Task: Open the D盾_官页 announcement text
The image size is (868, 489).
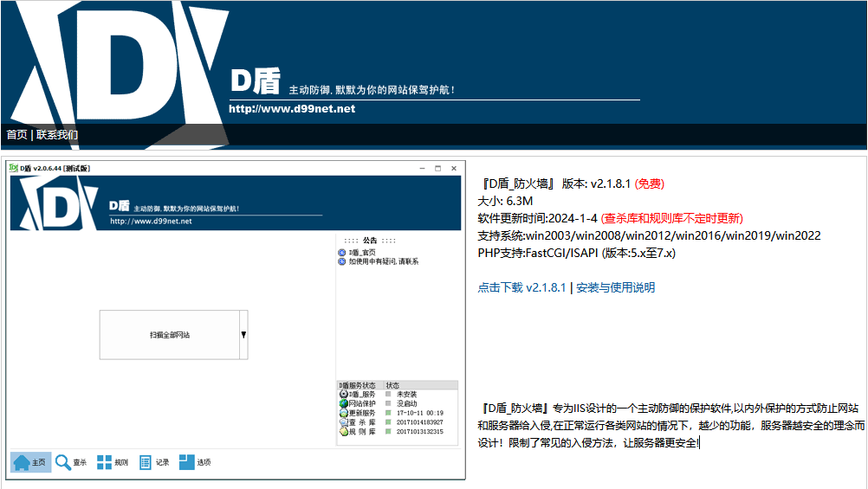Action: click(362, 253)
